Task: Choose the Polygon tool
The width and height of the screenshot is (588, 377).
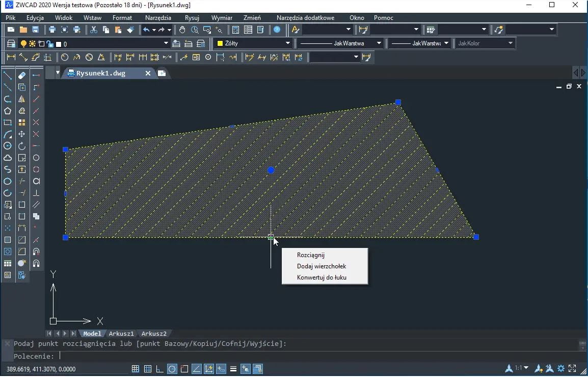Action: point(8,111)
